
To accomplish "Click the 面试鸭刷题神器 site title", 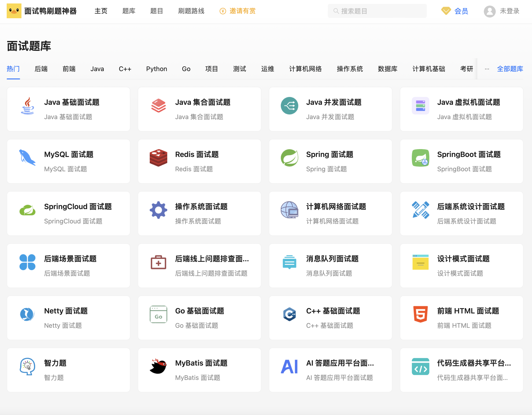I will [x=51, y=11].
